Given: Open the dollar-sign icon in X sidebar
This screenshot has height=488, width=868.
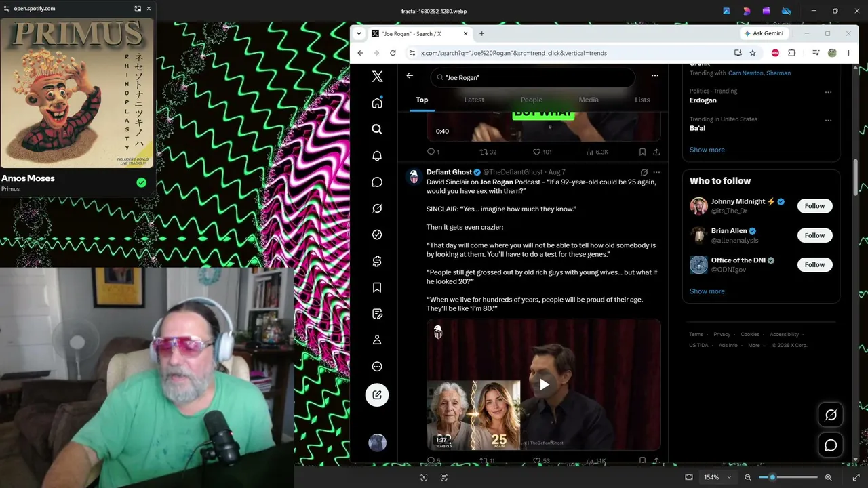Looking at the screenshot, I should (x=377, y=261).
